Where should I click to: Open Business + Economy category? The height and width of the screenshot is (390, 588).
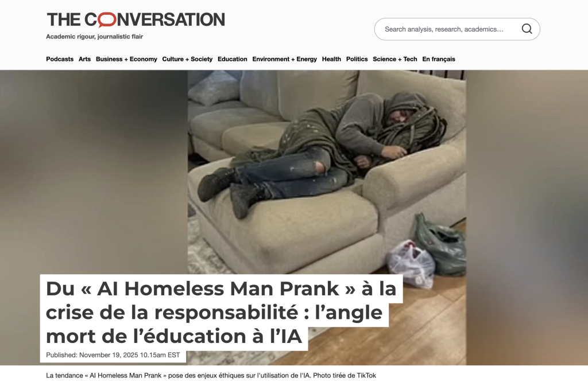pos(126,59)
